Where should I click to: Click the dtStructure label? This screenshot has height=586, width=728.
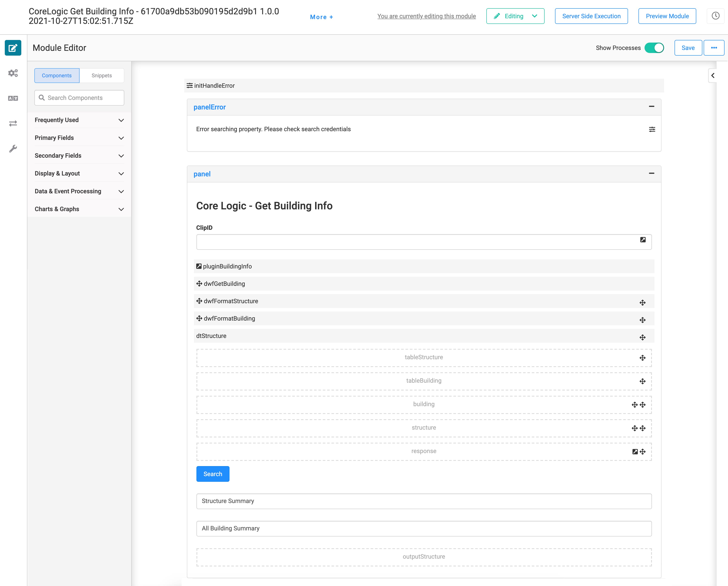point(211,336)
